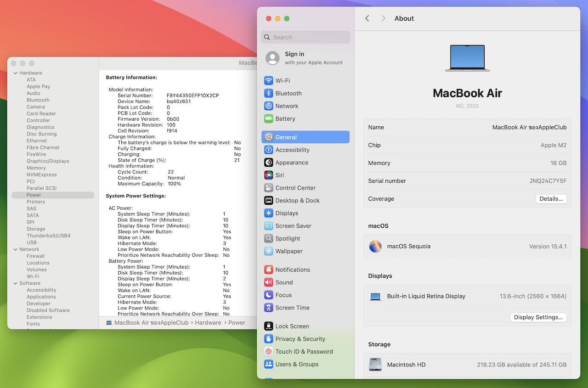The height and width of the screenshot is (388, 588).
Task: Select Apple Pay in System Information sidebar
Action: (39, 86)
